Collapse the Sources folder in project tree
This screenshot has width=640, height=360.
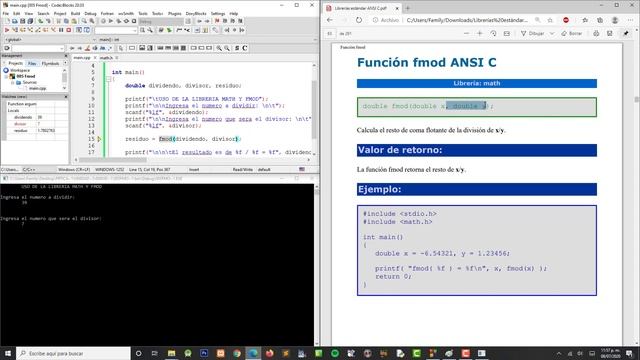coord(13,82)
